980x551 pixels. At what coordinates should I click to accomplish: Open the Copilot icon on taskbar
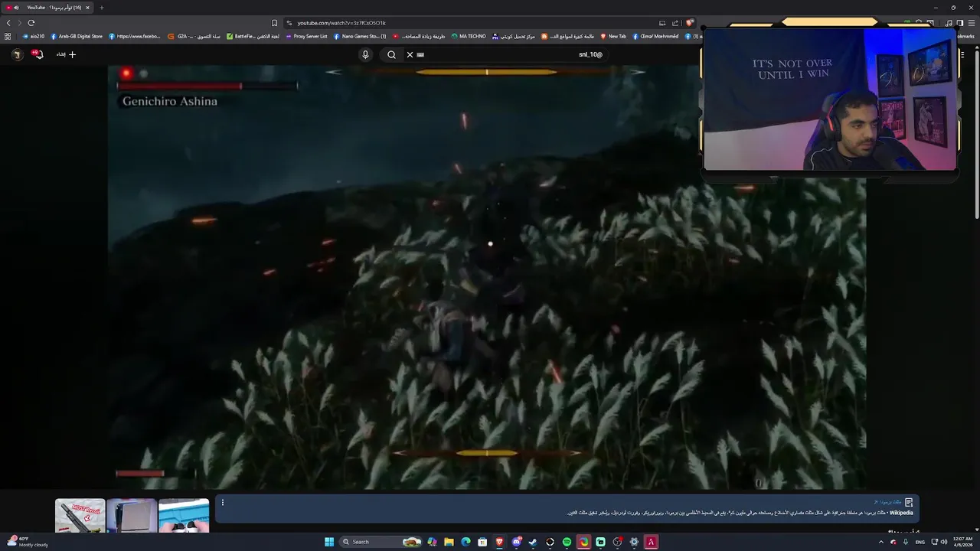point(432,542)
